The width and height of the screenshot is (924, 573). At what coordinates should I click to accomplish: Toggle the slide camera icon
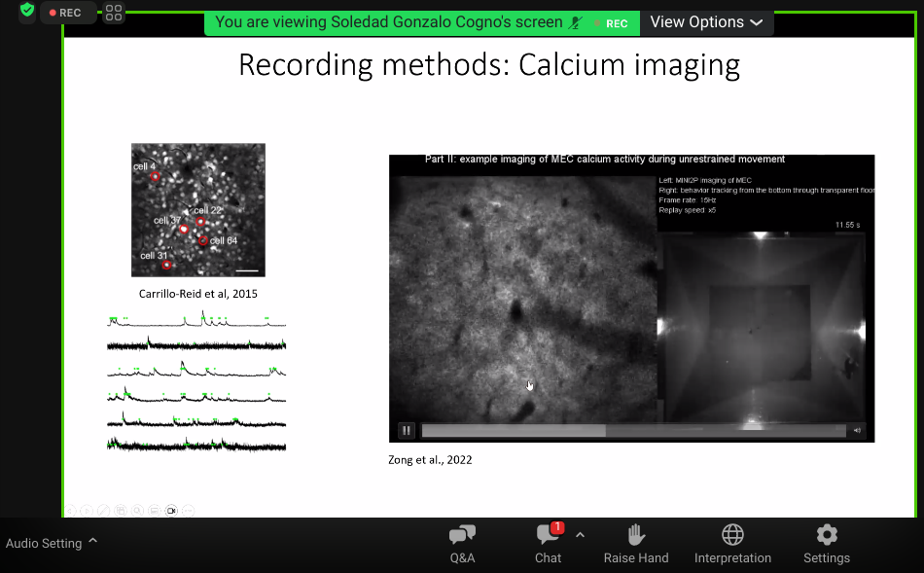click(171, 510)
